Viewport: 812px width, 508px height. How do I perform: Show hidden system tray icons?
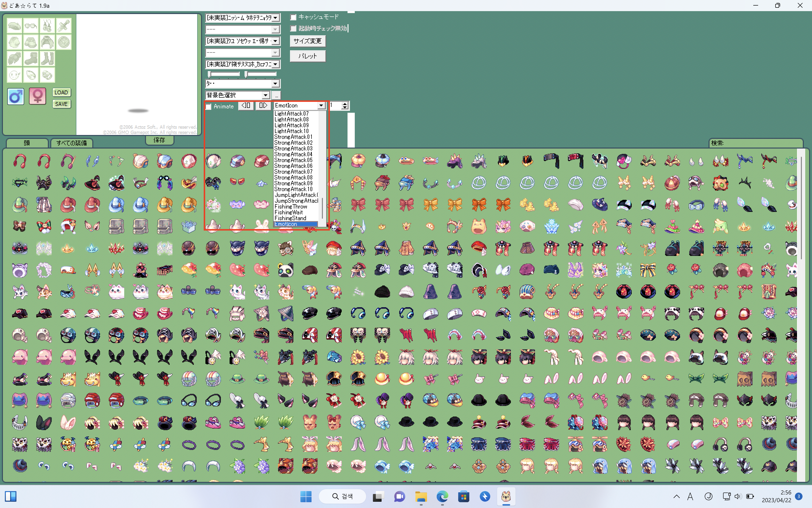(676, 497)
